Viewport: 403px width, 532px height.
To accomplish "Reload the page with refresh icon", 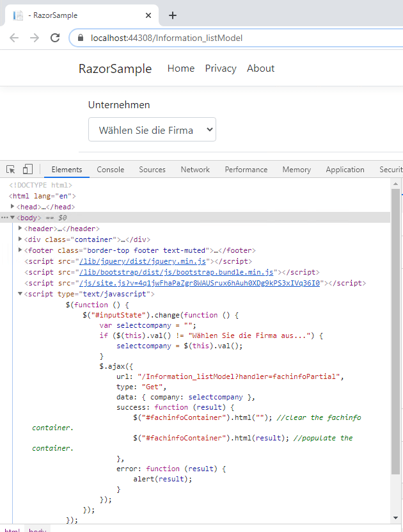I will pyautogui.click(x=55, y=38).
